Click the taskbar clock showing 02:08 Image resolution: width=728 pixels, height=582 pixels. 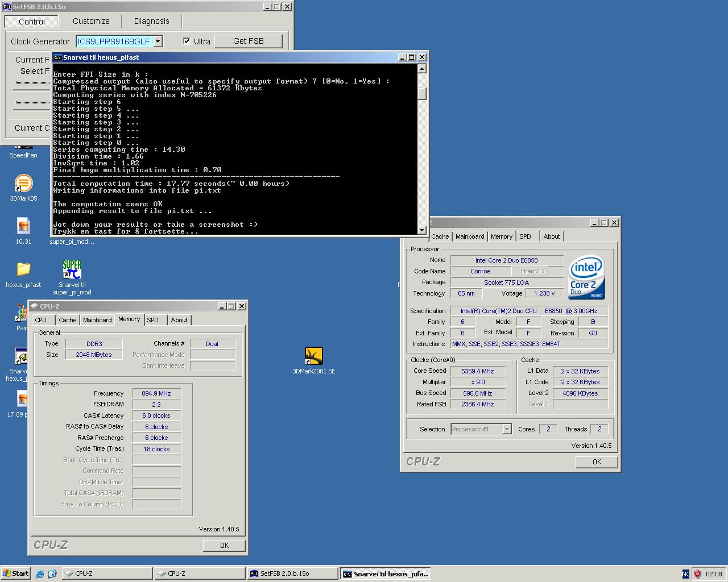pos(714,574)
